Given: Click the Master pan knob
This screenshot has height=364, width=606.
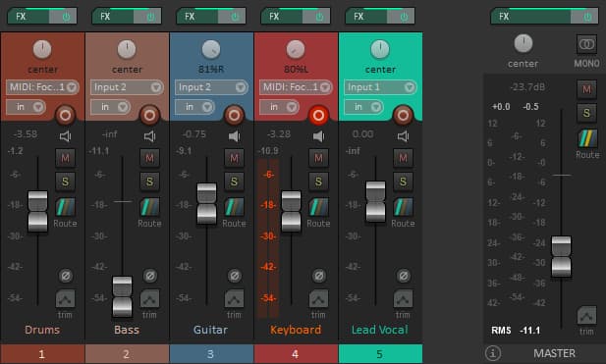Looking at the screenshot, I should pos(523,43).
